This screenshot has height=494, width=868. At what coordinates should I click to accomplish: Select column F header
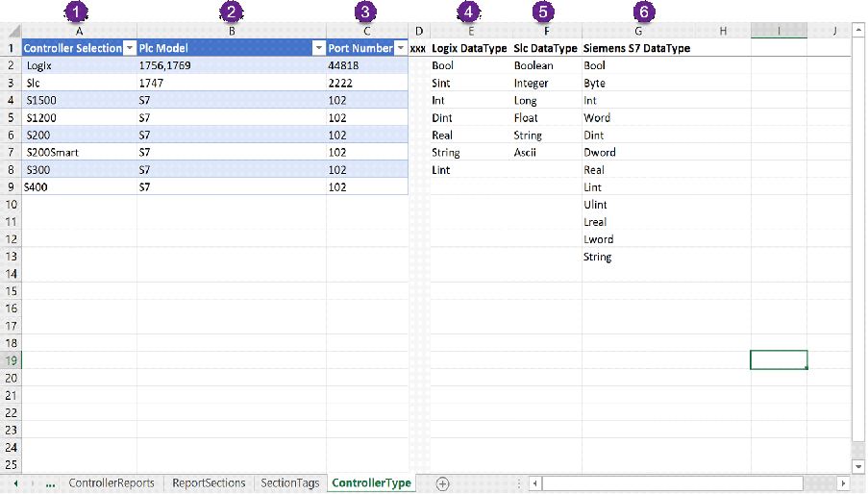547,32
